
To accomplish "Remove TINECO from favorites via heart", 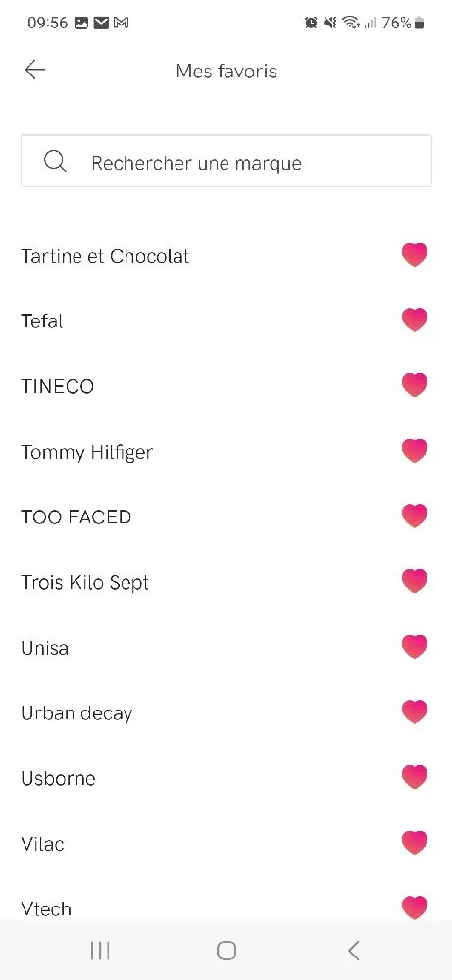I will click(415, 385).
